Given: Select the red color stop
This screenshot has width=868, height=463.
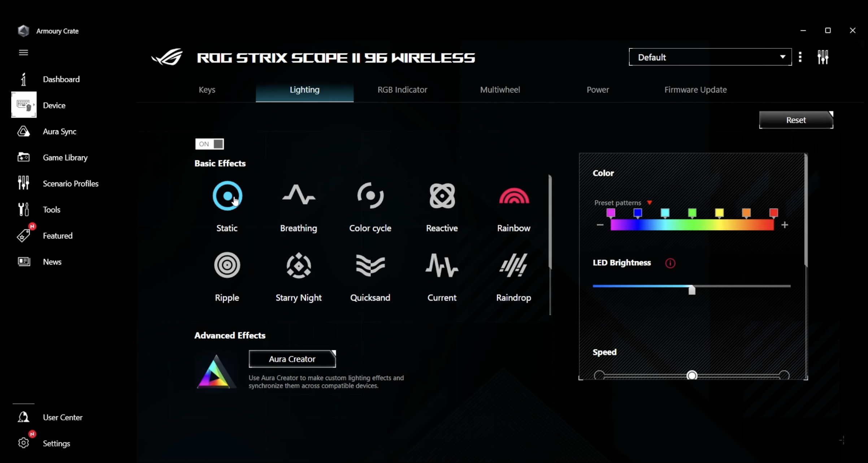Looking at the screenshot, I should coord(773,213).
